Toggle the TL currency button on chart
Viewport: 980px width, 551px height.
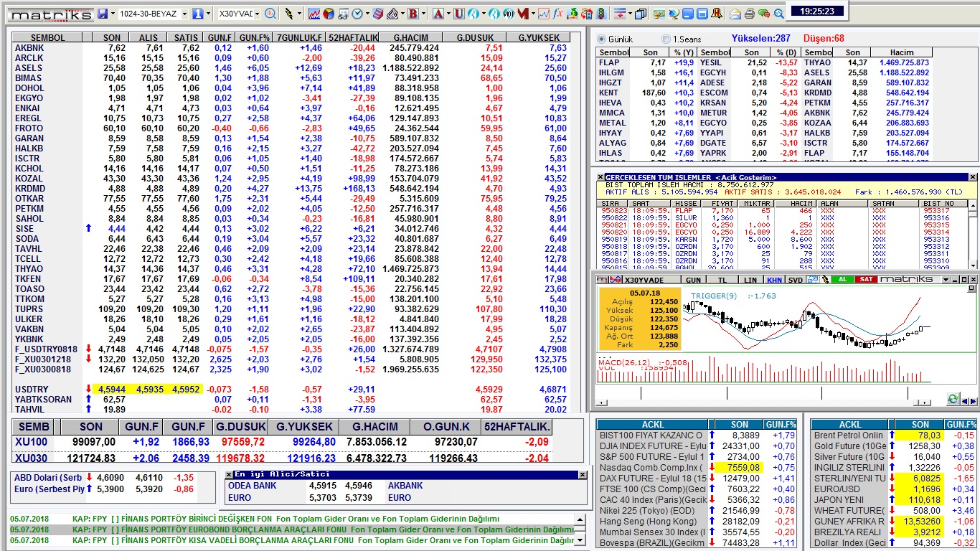[722, 280]
